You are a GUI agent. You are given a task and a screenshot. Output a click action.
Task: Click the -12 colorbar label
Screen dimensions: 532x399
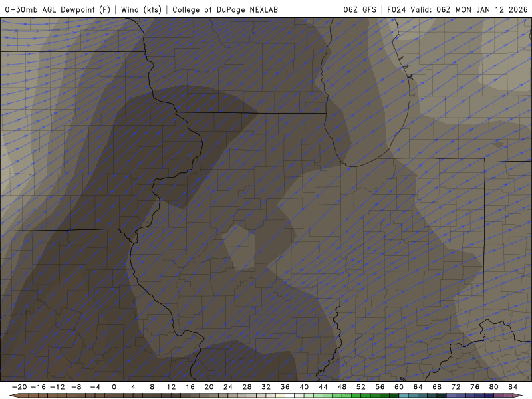pos(57,387)
